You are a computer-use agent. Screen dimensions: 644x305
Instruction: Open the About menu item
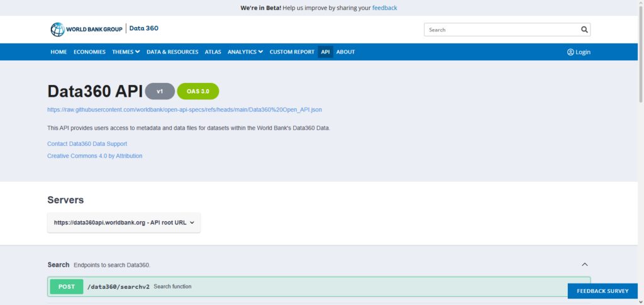(x=345, y=52)
